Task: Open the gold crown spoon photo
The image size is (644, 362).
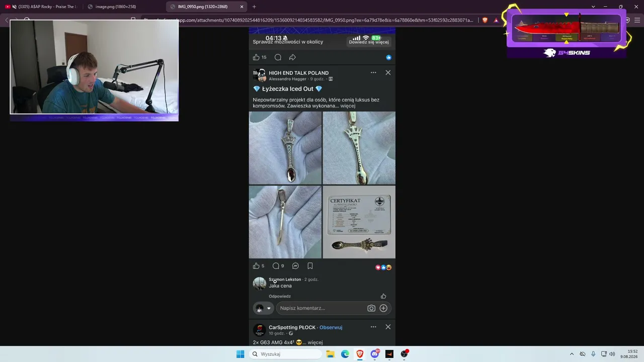Action: coord(359,148)
